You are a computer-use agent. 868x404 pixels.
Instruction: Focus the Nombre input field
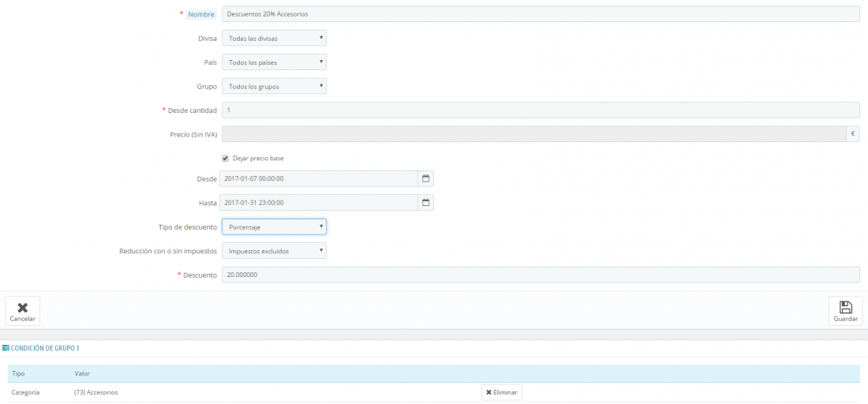(x=541, y=14)
